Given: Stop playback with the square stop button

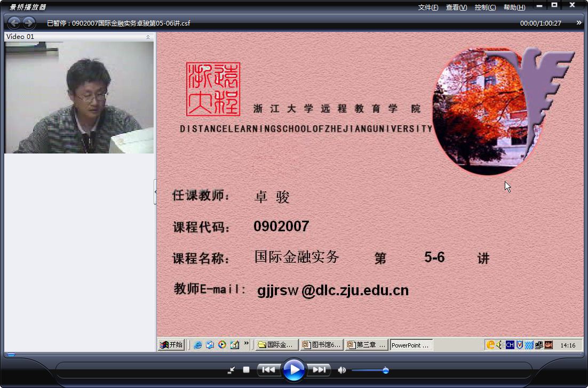Looking at the screenshot, I should pyautogui.click(x=246, y=370).
